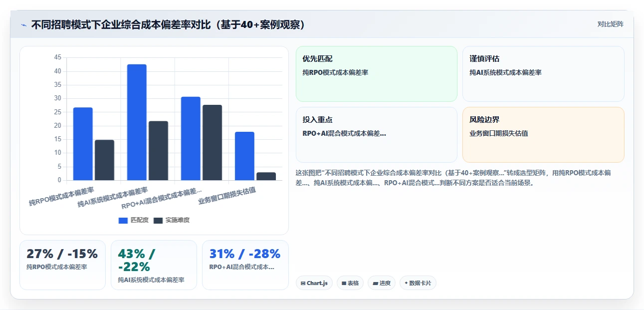
Task: Click the x-axis label 纯AI系统模式成本偏差率
Action: (x=113, y=198)
